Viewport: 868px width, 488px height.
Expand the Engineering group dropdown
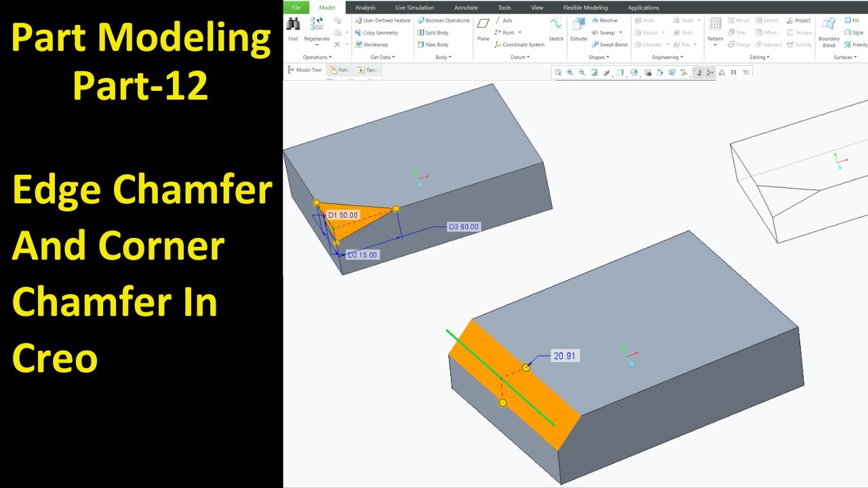[x=667, y=58]
